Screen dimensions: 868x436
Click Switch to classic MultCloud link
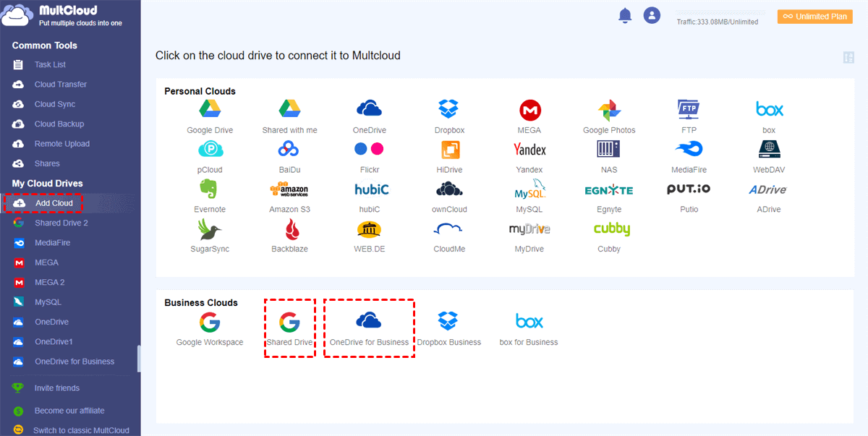[x=80, y=430]
